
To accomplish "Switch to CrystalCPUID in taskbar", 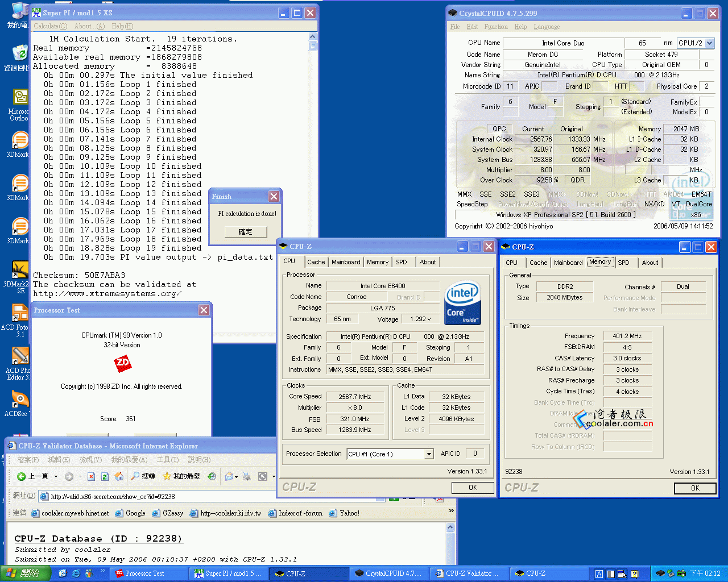I will point(389,573).
